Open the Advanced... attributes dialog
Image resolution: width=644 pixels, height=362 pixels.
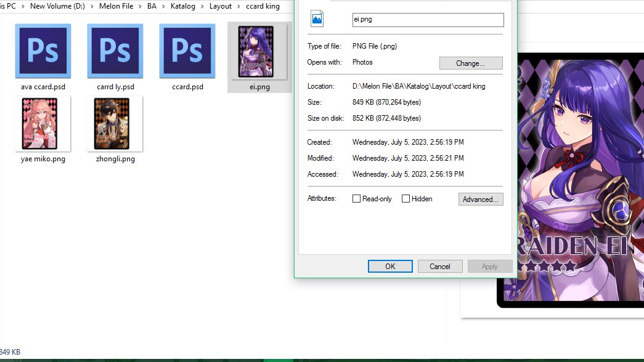pos(481,199)
